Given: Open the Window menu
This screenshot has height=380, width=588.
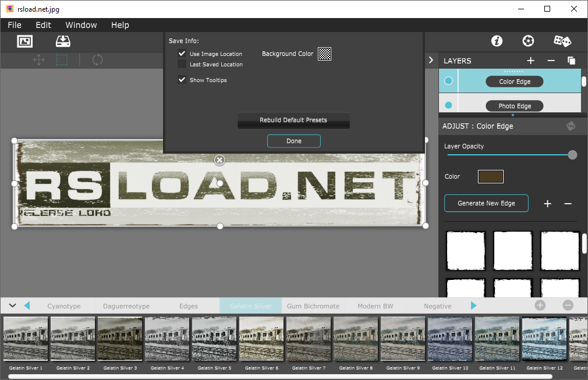Looking at the screenshot, I should 81,25.
